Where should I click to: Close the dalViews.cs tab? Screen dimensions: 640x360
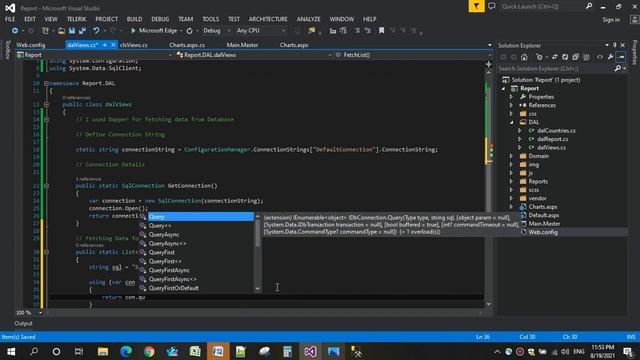(113, 45)
